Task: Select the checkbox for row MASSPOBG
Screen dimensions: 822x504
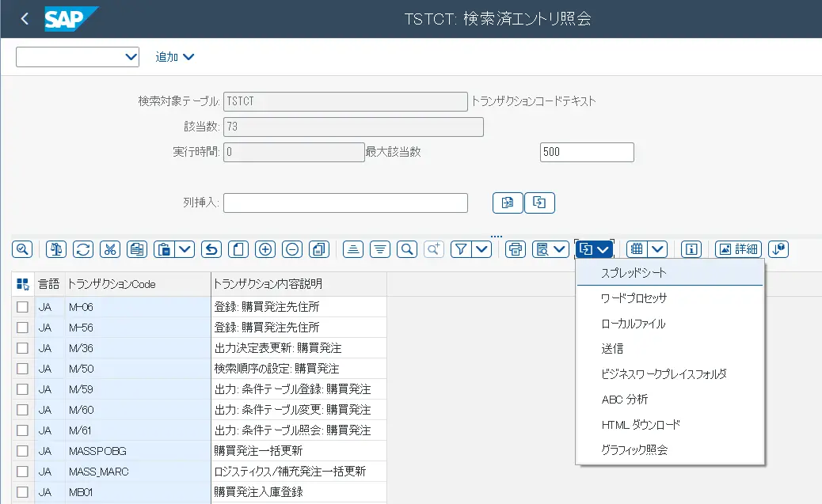Action: 23,451
